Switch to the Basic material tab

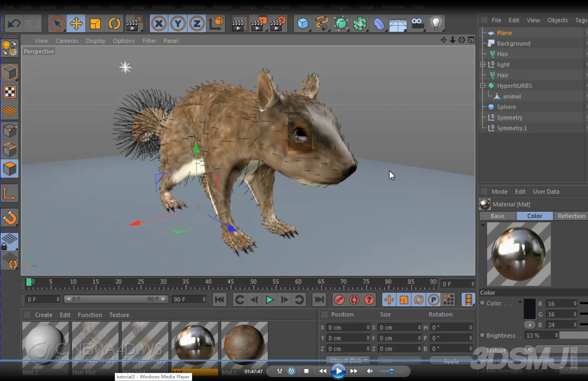[498, 216]
